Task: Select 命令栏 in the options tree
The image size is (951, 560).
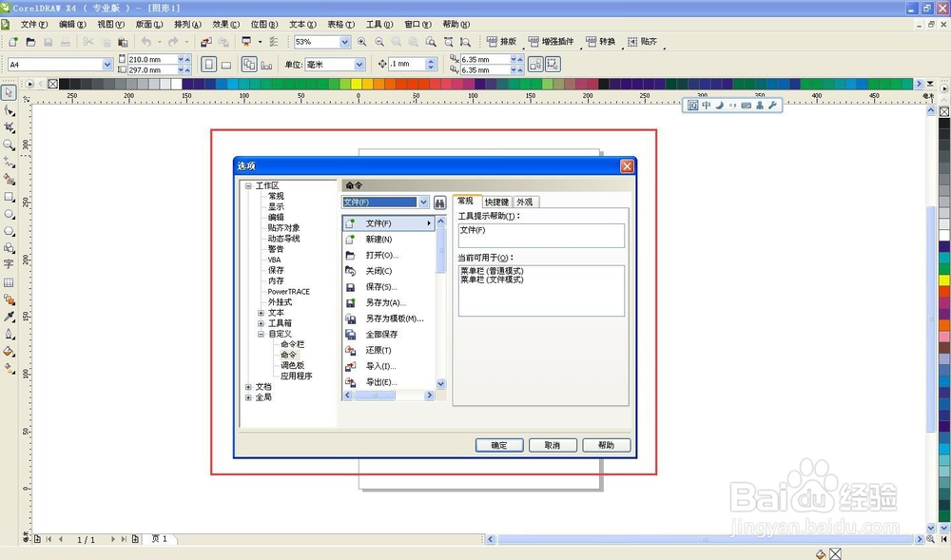Action: click(x=292, y=344)
